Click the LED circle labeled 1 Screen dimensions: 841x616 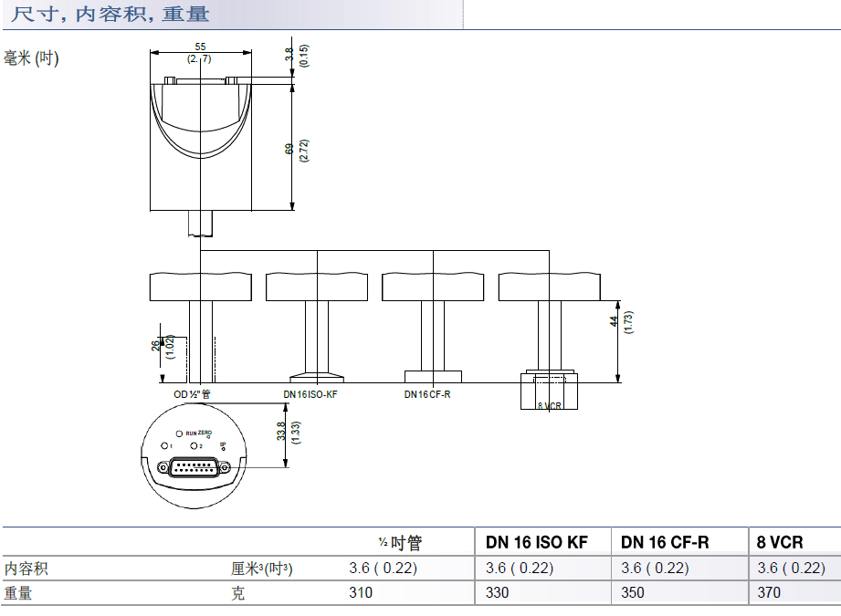(163, 445)
